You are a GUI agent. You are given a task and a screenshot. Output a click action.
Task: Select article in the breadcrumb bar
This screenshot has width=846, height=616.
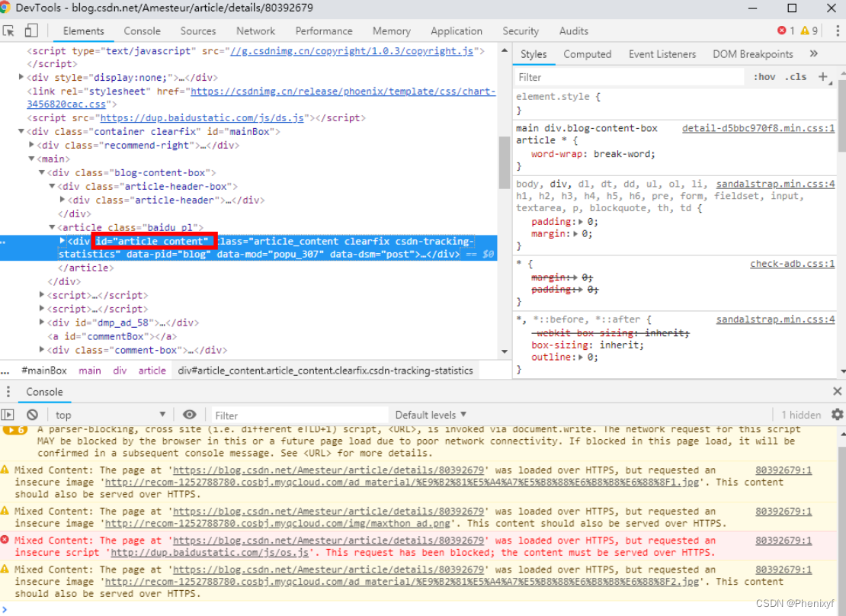click(x=152, y=371)
